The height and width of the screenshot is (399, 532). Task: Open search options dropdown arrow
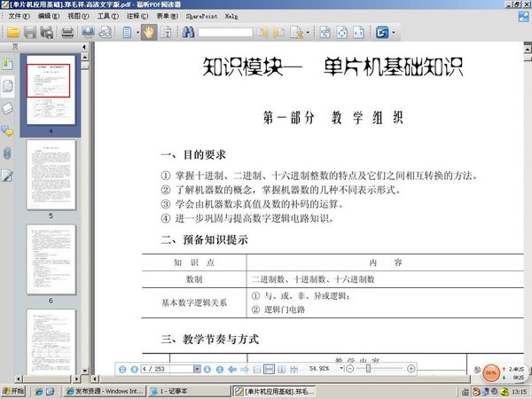[308, 33]
